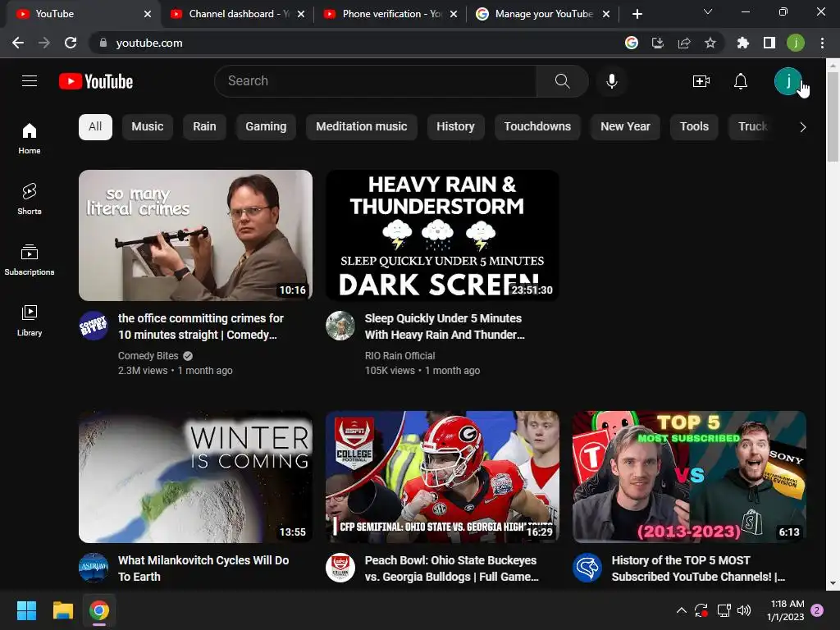Select the New Year filter chip

pyautogui.click(x=625, y=127)
